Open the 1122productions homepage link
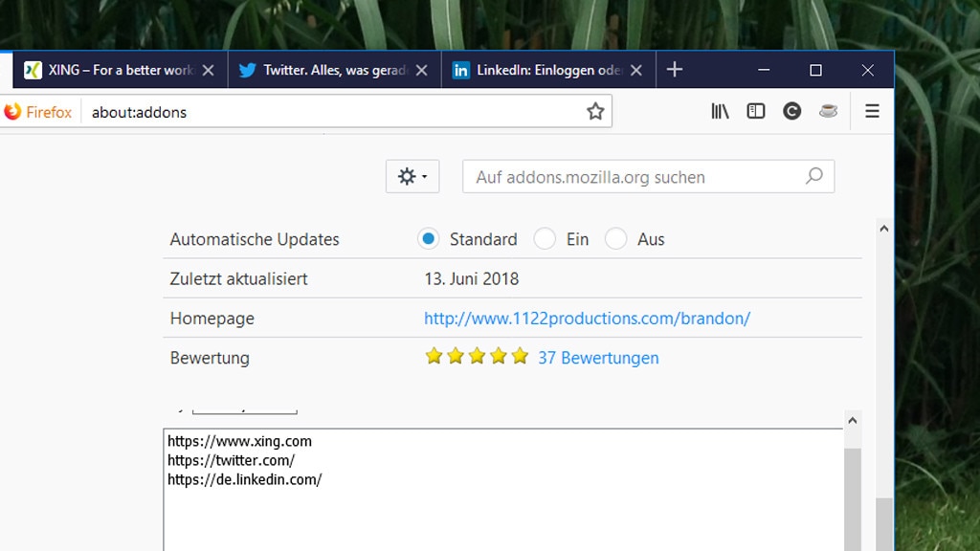The height and width of the screenshot is (551, 980). tap(587, 319)
